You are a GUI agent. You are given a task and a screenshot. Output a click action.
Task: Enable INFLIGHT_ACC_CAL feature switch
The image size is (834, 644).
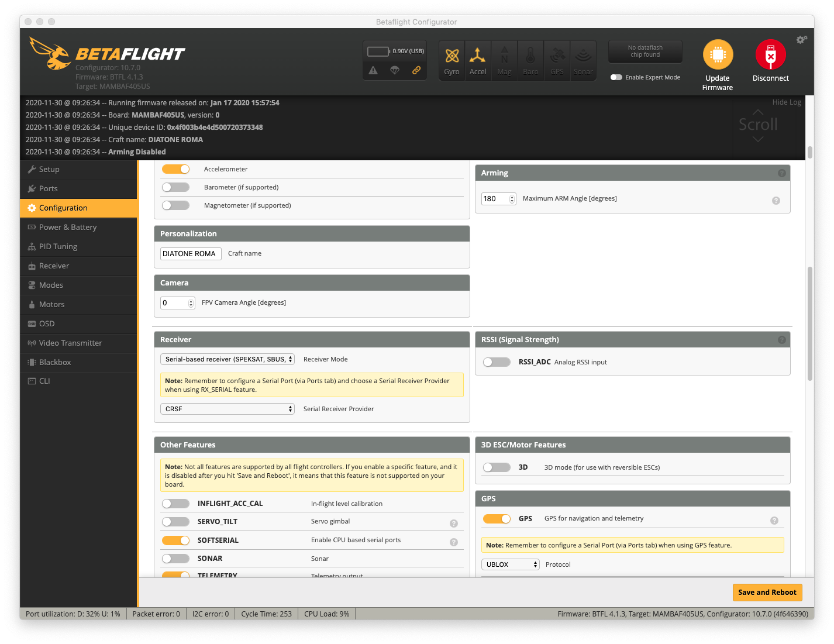175,504
